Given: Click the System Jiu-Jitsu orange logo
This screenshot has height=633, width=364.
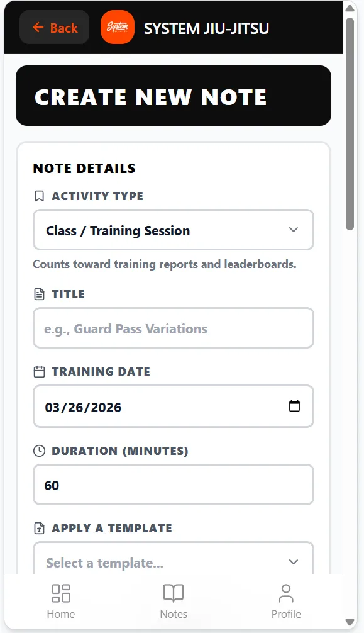Looking at the screenshot, I should click(118, 27).
